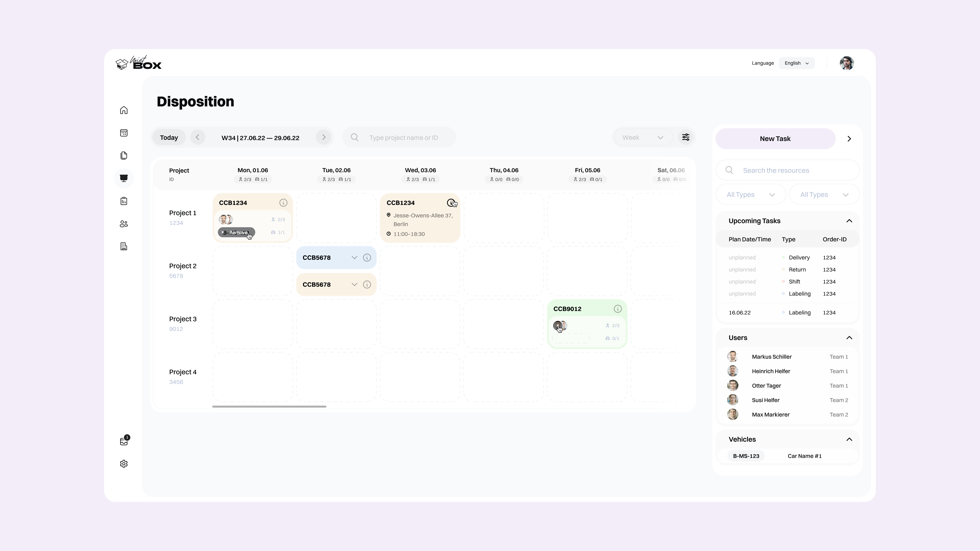Open Settings via the gear icon
Viewport: 980px width, 551px height.
pyautogui.click(x=124, y=464)
